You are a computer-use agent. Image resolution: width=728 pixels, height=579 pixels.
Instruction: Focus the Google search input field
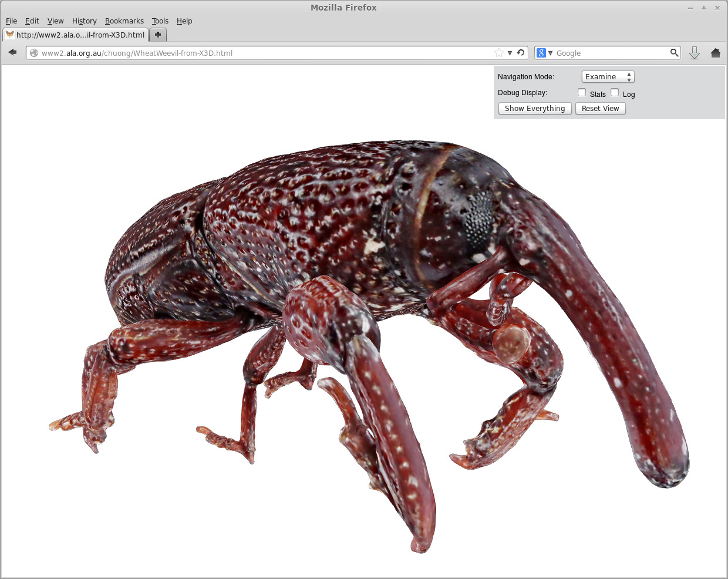pos(611,53)
